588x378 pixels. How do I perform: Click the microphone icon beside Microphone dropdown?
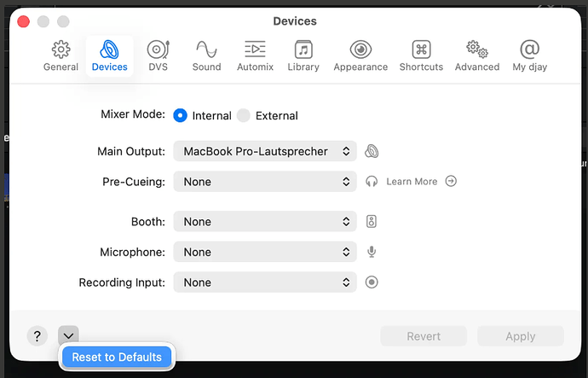372,253
